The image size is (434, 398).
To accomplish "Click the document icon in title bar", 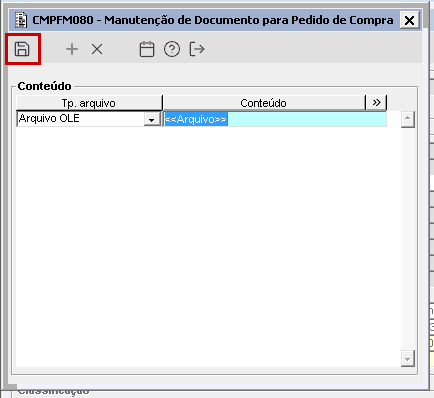I will [21, 20].
